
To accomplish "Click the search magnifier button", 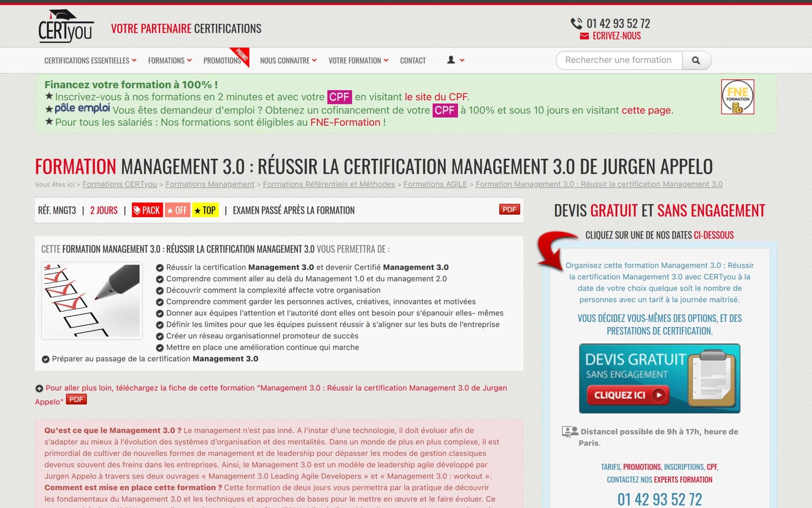I will (x=696, y=60).
